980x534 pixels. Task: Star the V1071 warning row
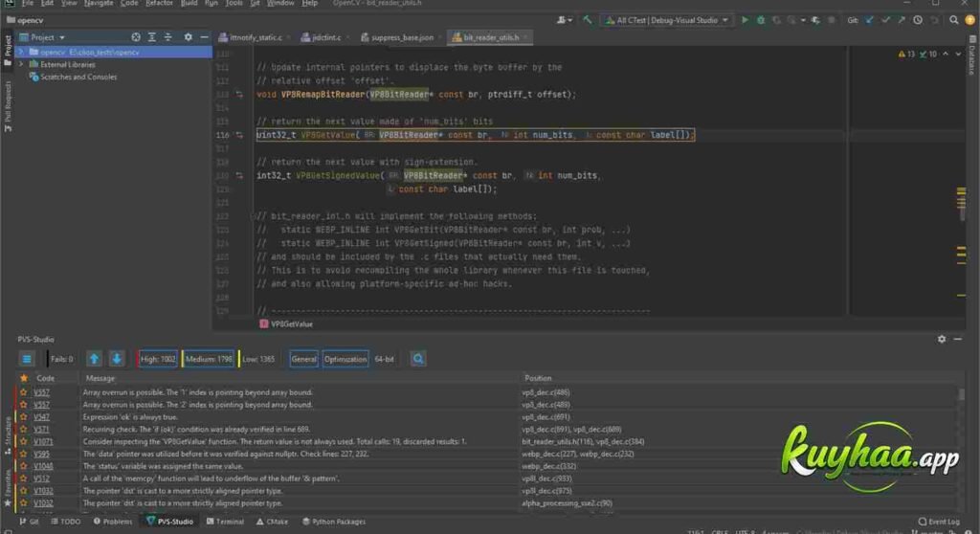coord(24,441)
